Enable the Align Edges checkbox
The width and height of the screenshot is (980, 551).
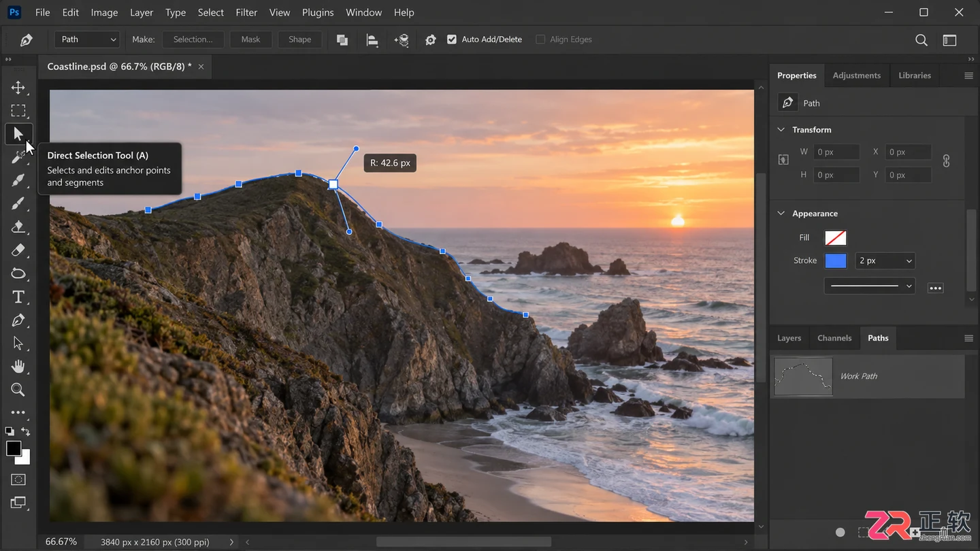pos(540,39)
